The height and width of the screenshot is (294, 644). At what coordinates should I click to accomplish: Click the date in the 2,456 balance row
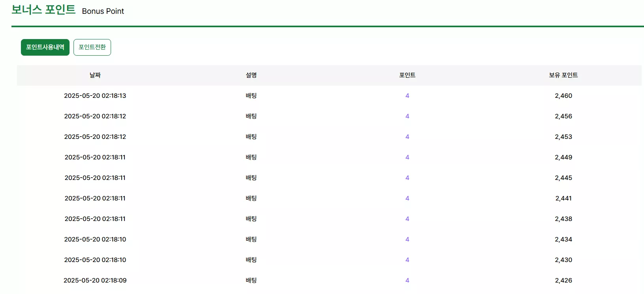95,116
